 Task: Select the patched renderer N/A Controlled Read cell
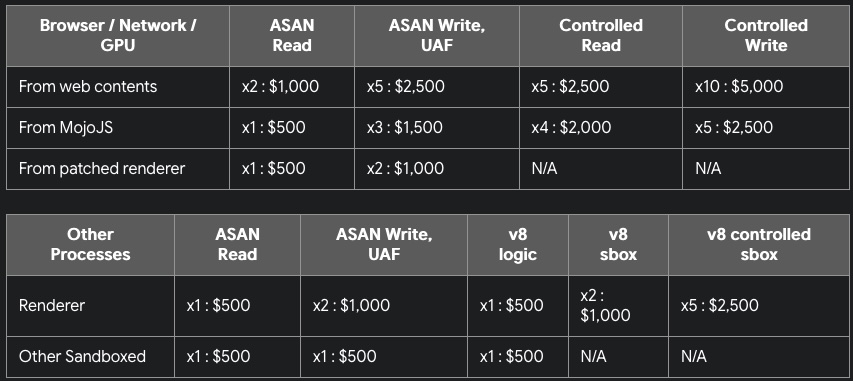tap(545, 169)
